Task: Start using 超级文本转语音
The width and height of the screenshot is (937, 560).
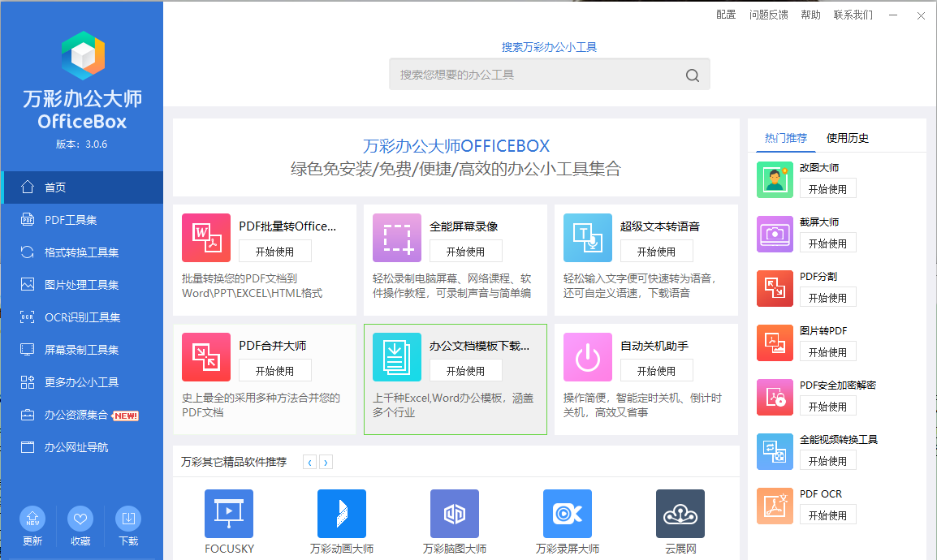Action: (x=656, y=252)
